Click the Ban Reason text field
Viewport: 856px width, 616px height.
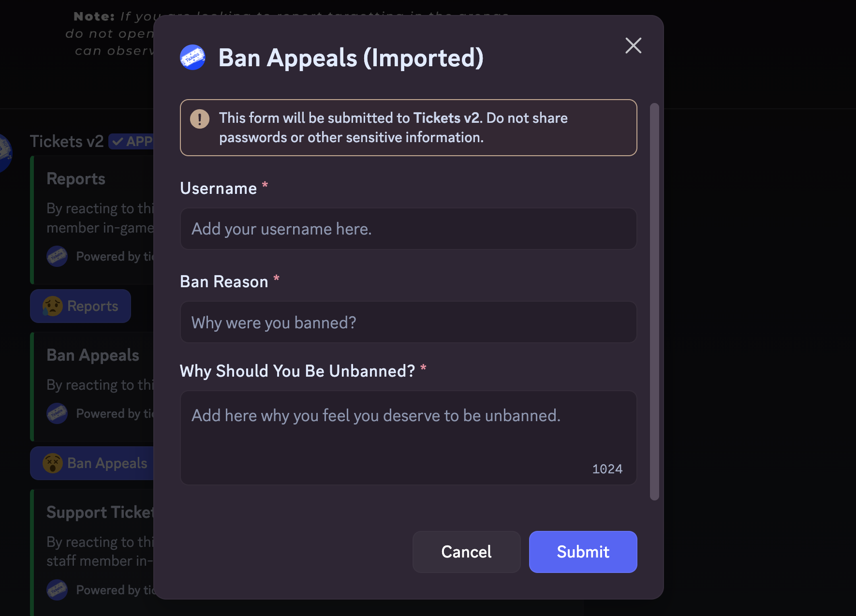click(x=408, y=323)
